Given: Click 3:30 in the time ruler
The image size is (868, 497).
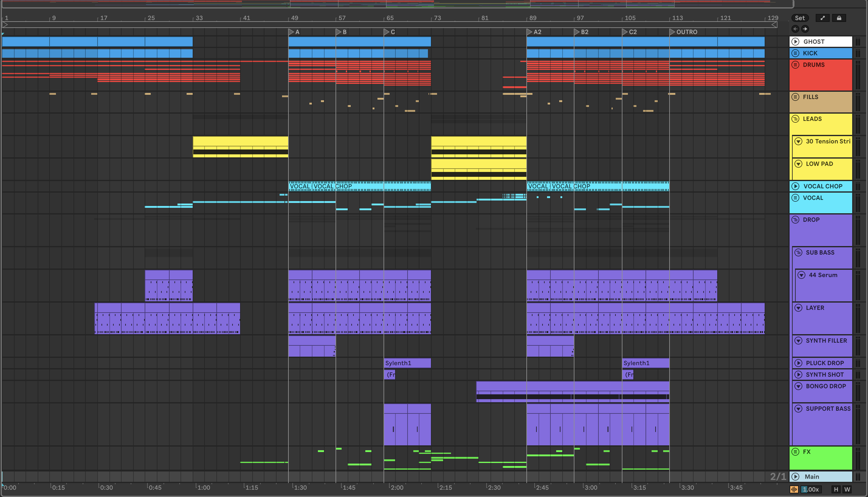Looking at the screenshot, I should click(687, 488).
